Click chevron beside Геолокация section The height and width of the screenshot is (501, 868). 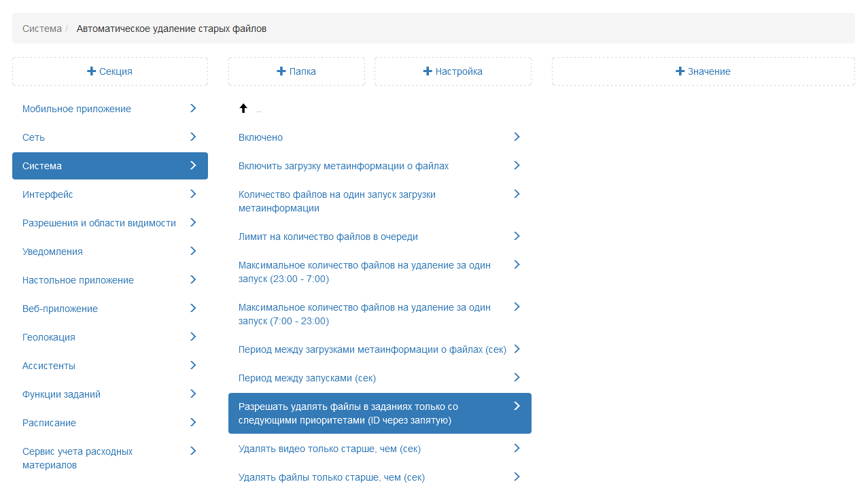[193, 337]
